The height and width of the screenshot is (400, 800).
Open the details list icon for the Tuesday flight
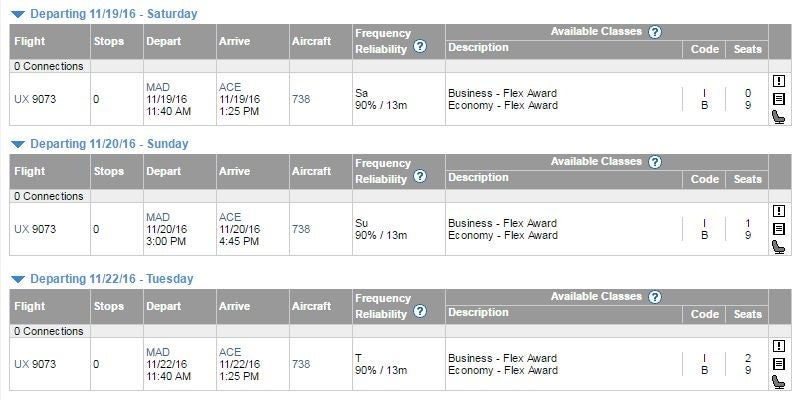[779, 364]
